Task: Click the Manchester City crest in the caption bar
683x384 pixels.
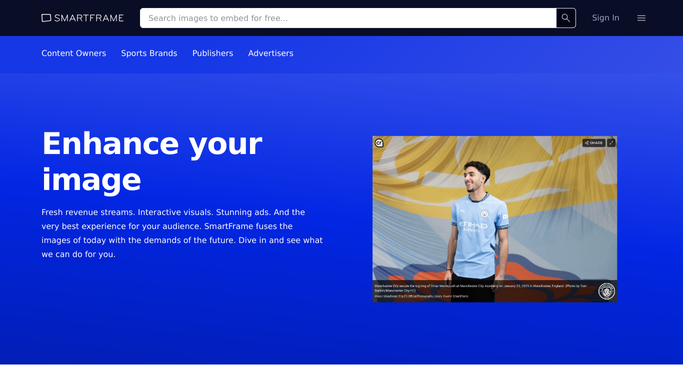Action: [606, 291]
